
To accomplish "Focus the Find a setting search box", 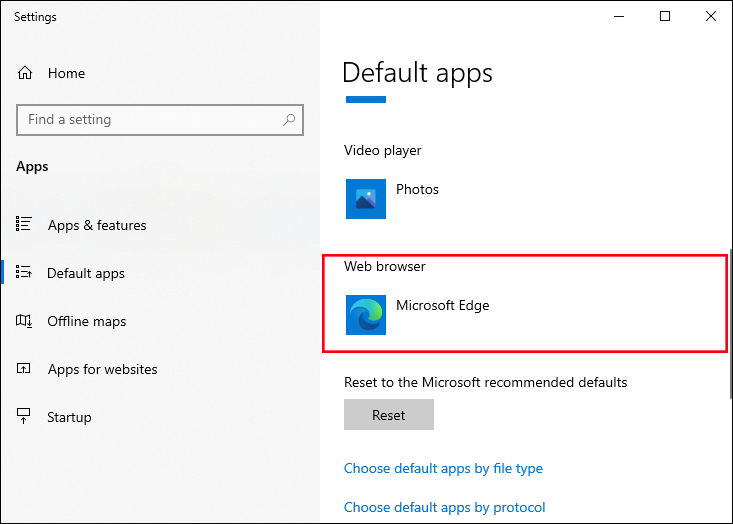I will click(150, 120).
